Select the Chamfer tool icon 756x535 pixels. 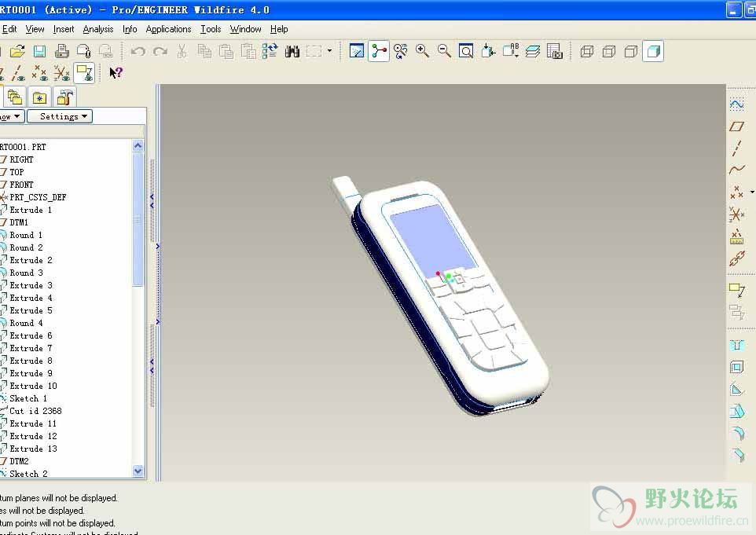(x=738, y=455)
